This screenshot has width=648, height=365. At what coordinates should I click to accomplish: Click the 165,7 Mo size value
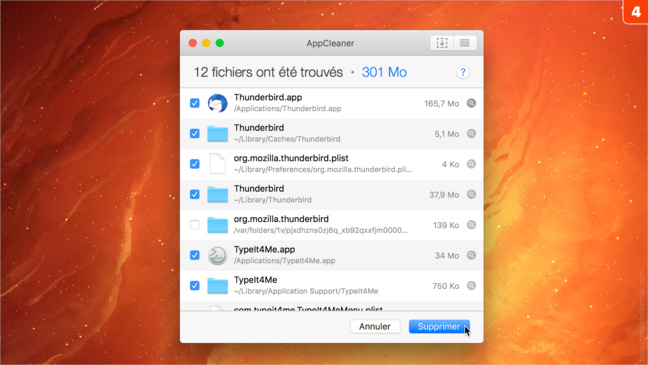(x=441, y=104)
